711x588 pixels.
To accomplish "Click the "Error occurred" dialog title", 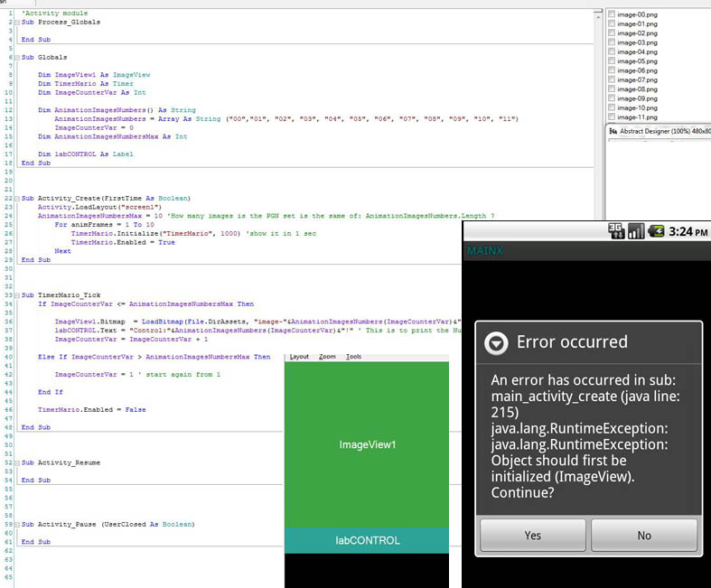I will tap(572, 341).
